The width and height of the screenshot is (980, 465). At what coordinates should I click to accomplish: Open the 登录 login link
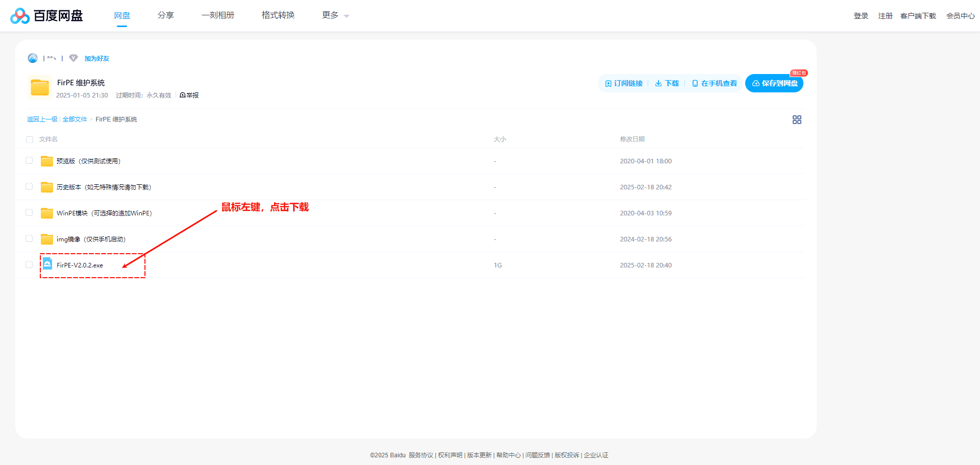[x=861, y=16]
